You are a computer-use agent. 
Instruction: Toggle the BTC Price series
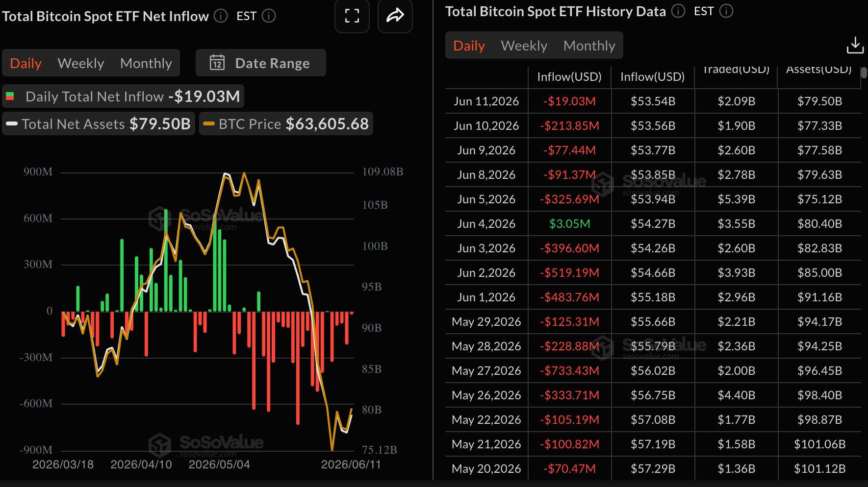286,124
